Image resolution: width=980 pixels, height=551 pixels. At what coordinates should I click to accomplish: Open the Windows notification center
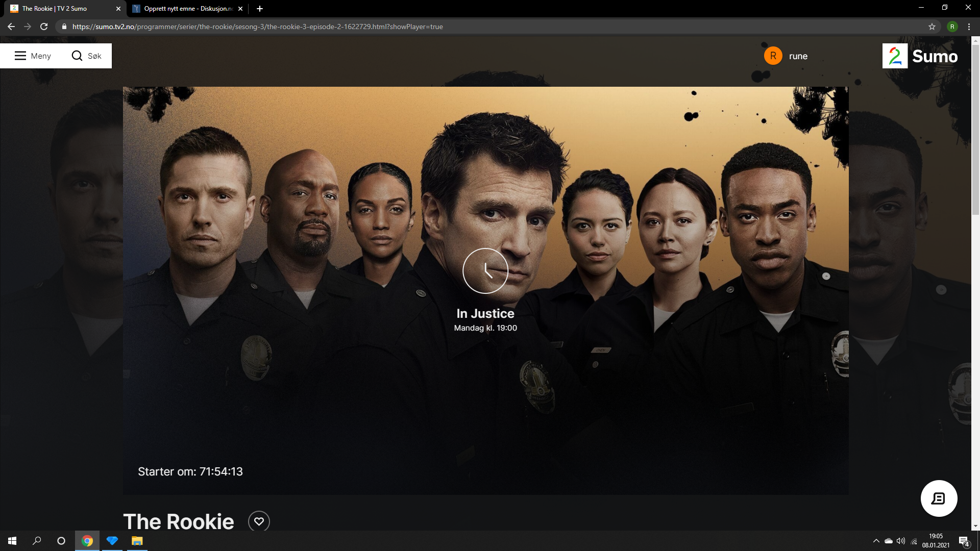tap(964, 541)
